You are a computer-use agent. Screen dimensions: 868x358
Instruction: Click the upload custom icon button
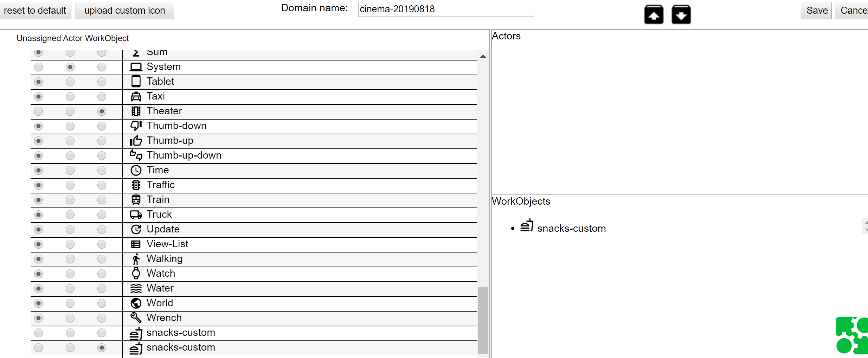pos(124,10)
